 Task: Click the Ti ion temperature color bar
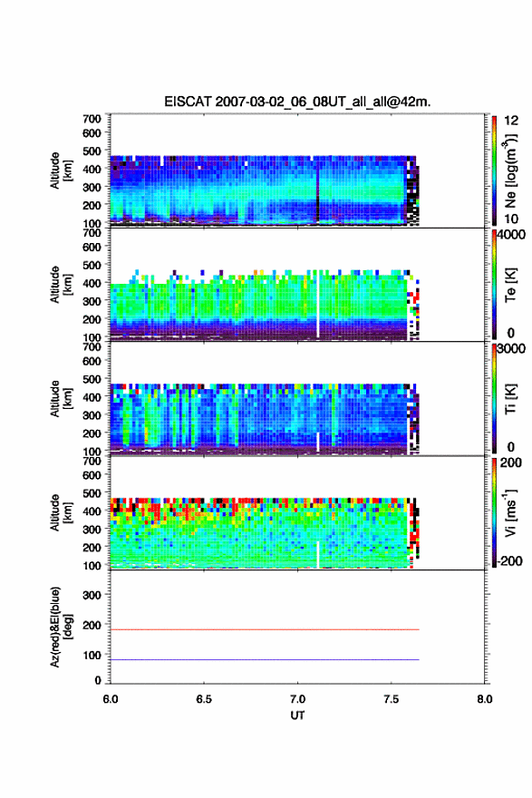coord(494,398)
